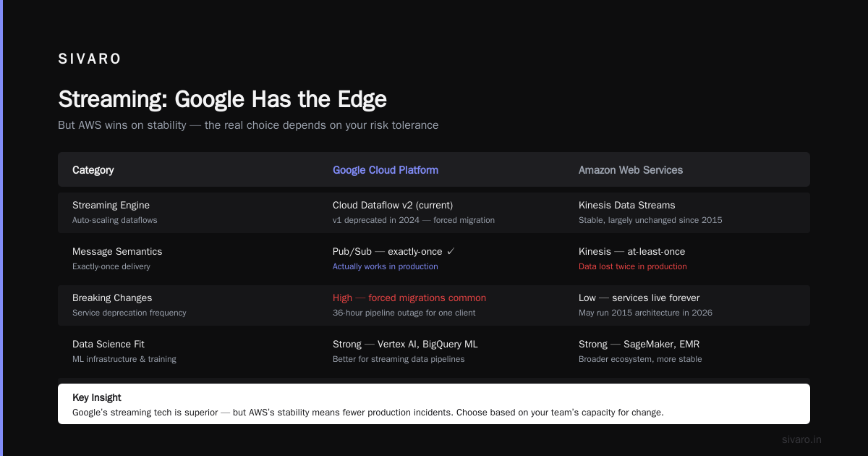Click 'Cloud Dataflow v2 (current)' cell
The width and height of the screenshot is (868, 456).
pyautogui.click(x=393, y=206)
